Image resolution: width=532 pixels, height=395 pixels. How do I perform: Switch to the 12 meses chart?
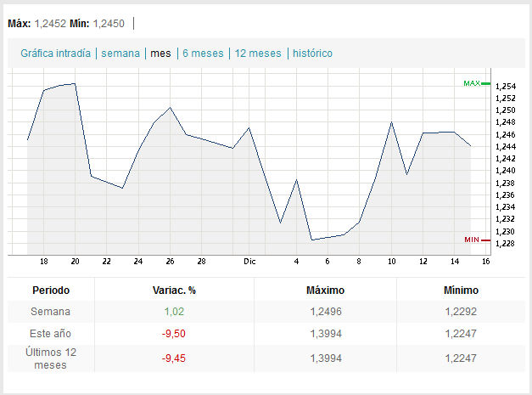click(x=258, y=53)
